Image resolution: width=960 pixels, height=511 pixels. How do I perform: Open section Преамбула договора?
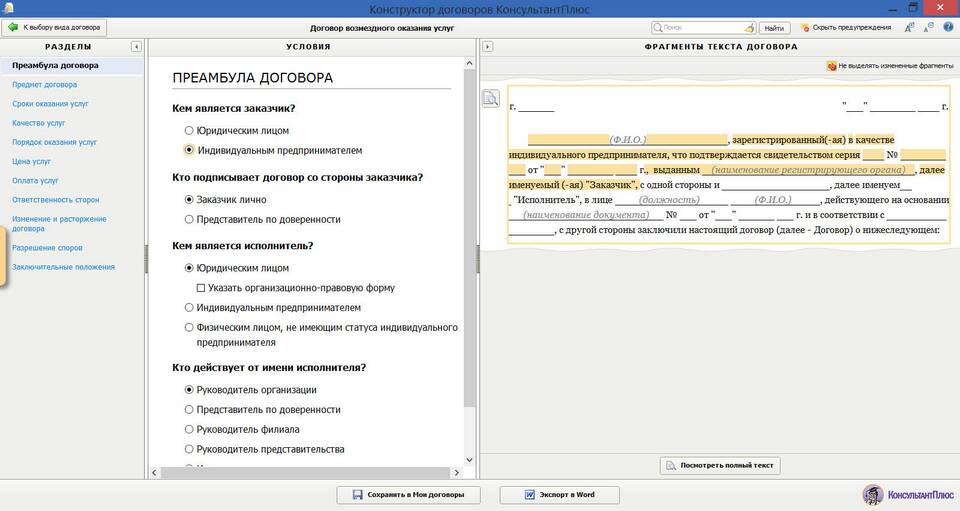tap(55, 65)
